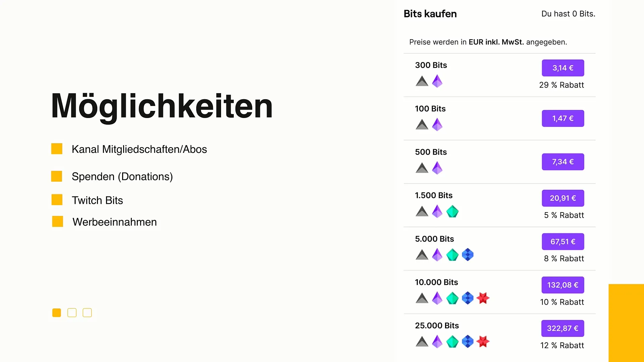Select the 20,91 € purchase button
The height and width of the screenshot is (362, 644).
[x=563, y=198]
